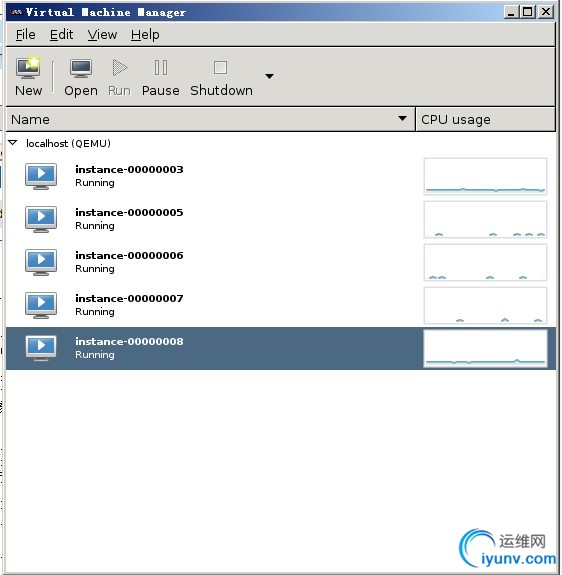The image size is (562, 575).
Task: Click the CPU graph of instance-00000007
Action: 485,305
